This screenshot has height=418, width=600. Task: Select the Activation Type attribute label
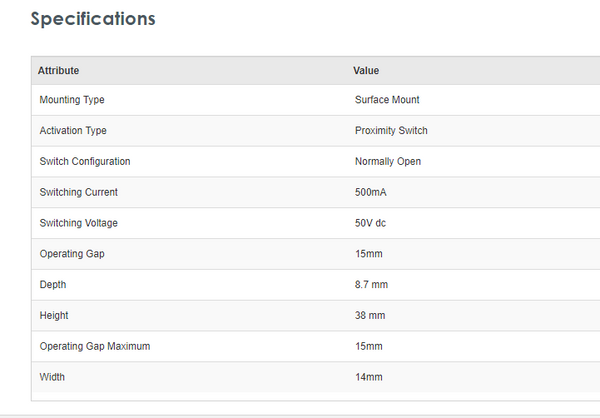(73, 131)
